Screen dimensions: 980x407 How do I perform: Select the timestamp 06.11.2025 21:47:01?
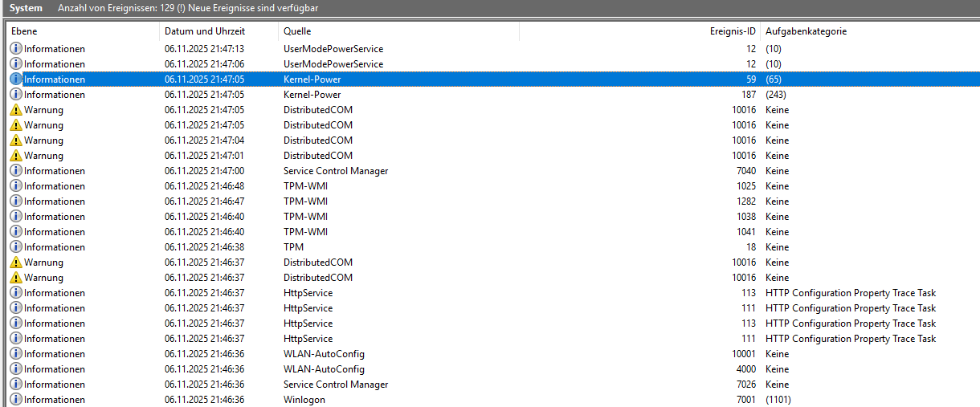tap(205, 156)
